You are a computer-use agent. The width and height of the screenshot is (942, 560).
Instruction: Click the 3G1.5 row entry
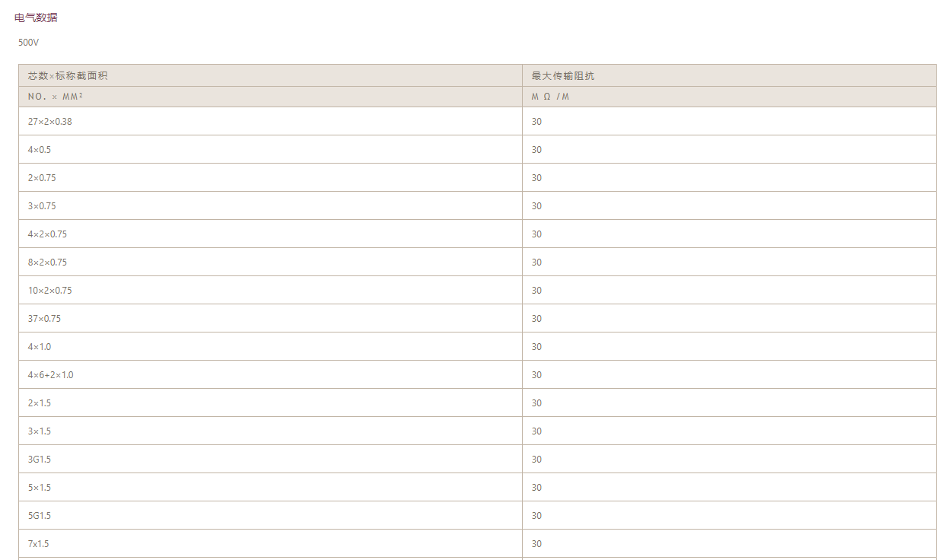(40, 460)
